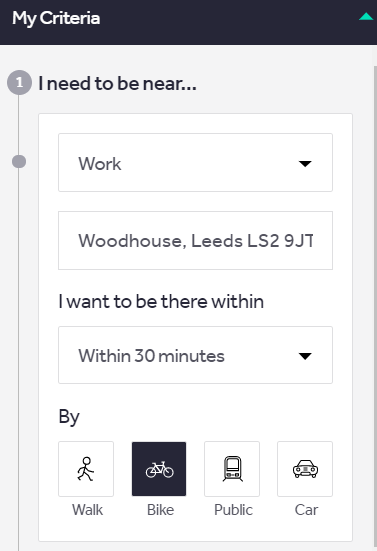377x551 pixels.
Task: Click the arrow on the travel time dropdown
Action: click(305, 356)
